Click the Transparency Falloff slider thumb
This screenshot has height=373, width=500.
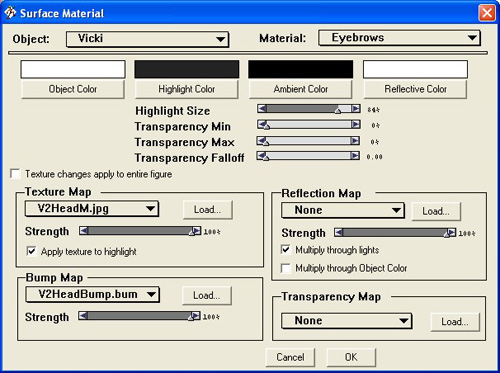click(x=266, y=157)
